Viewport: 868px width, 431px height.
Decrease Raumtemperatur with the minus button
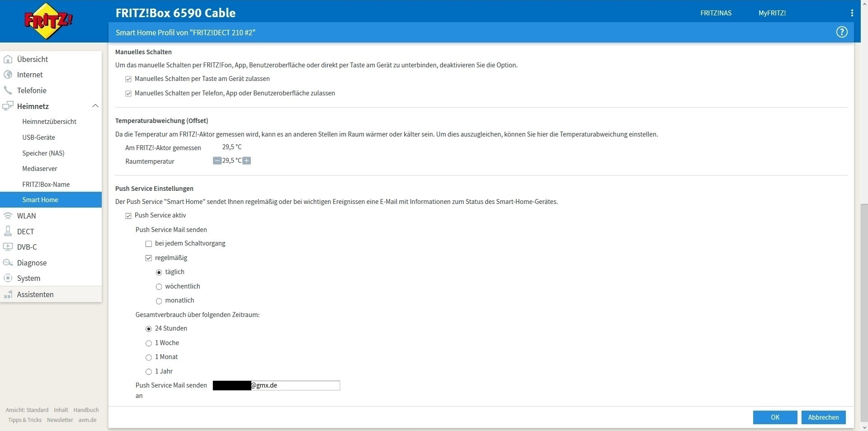[217, 161]
